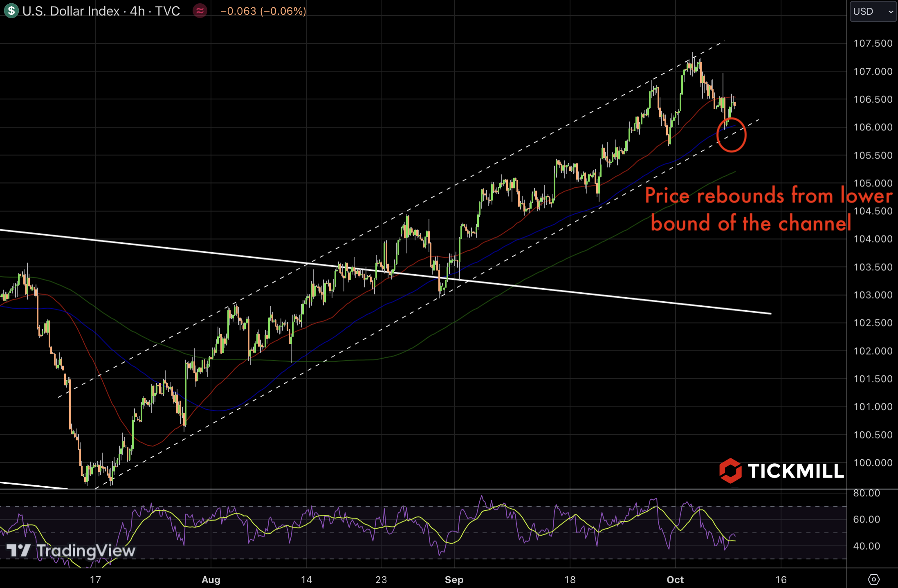This screenshot has height=588, width=898.
Task: Click the Oct label on time axis
Action: [x=675, y=579]
